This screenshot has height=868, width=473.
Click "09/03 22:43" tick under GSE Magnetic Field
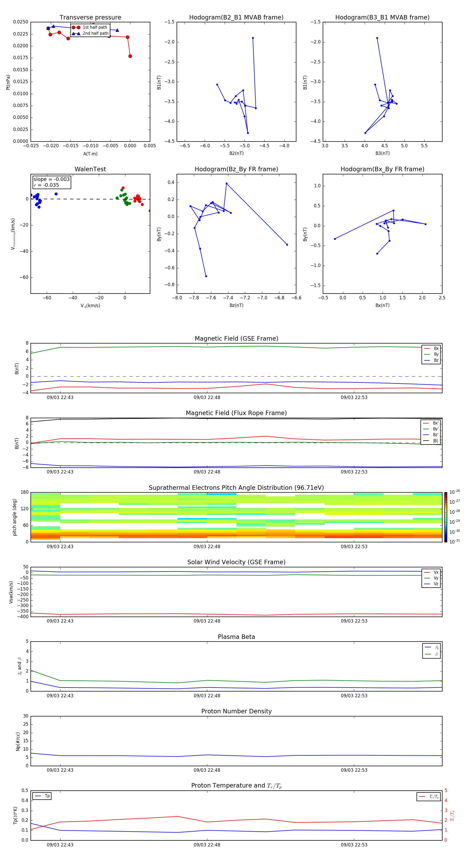(60, 398)
